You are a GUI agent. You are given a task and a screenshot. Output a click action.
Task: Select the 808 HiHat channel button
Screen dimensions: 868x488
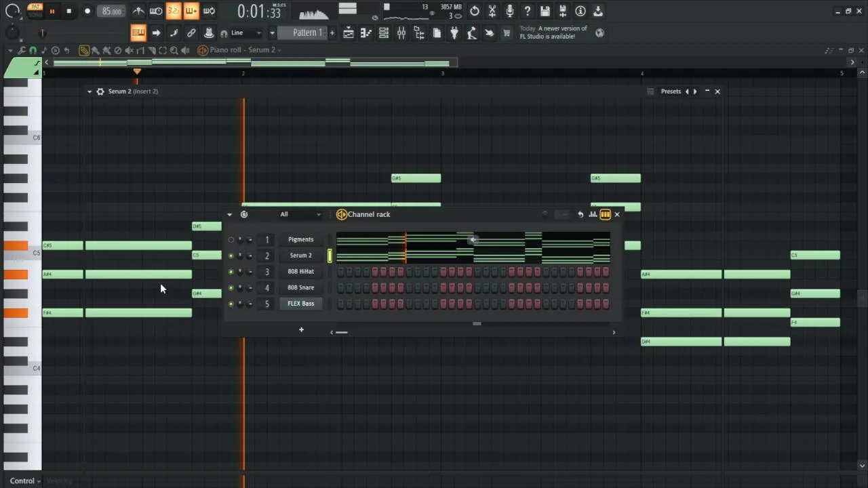tap(300, 272)
